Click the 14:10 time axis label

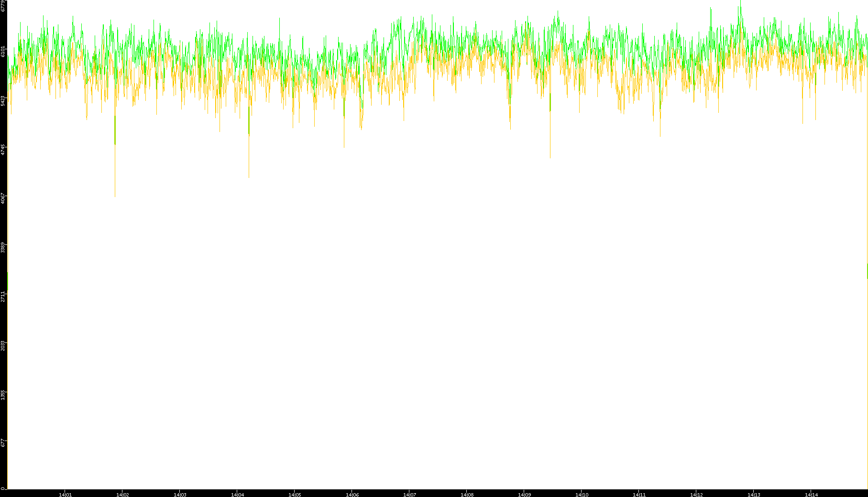coord(582,494)
